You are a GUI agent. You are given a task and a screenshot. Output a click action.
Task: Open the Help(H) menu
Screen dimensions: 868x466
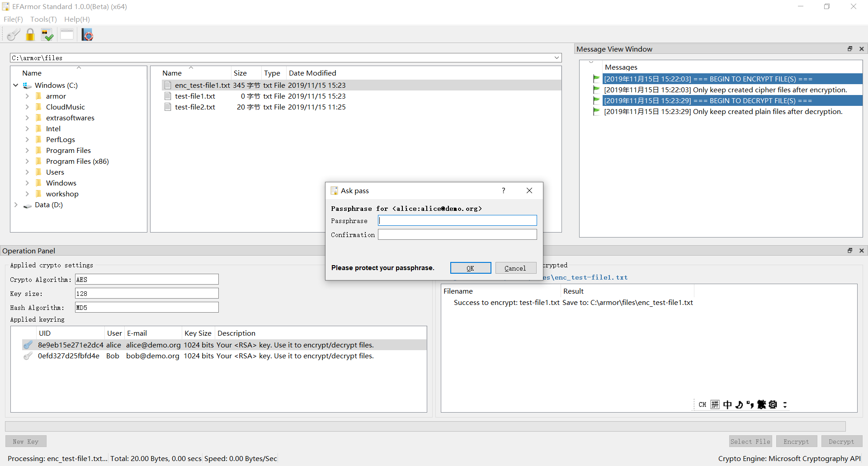pyautogui.click(x=77, y=19)
